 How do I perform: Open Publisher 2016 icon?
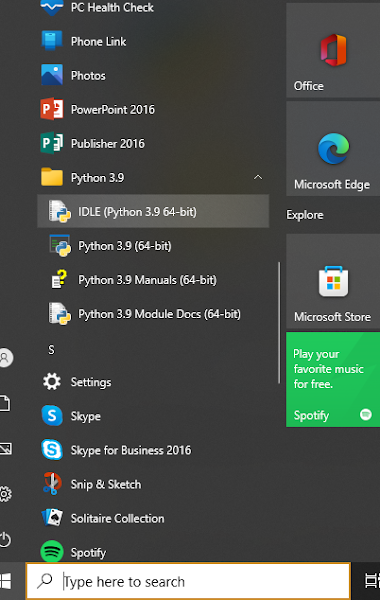[52, 143]
